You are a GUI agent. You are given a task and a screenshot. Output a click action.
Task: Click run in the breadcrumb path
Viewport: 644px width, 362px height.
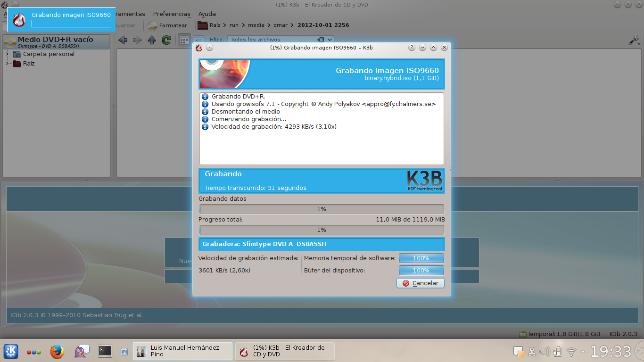click(234, 25)
